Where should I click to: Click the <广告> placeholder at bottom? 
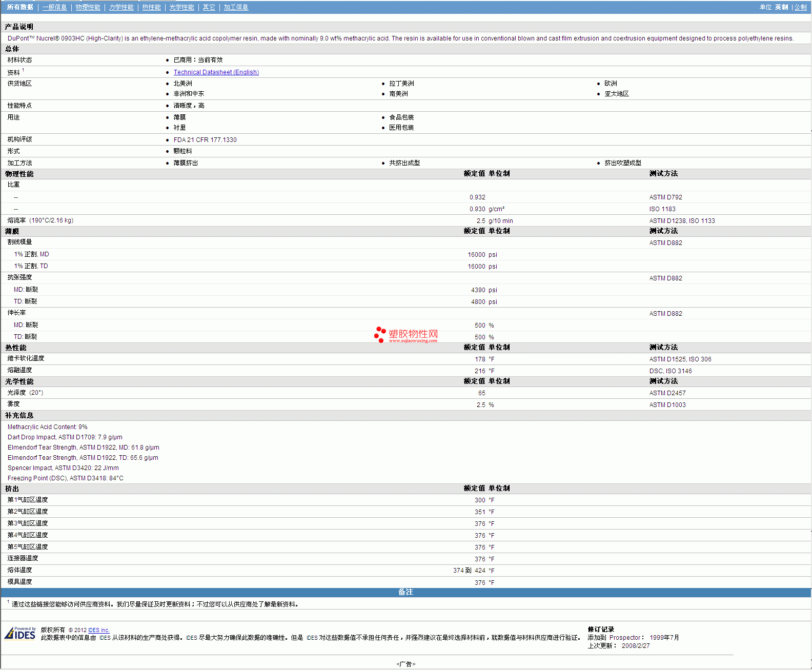406,664
